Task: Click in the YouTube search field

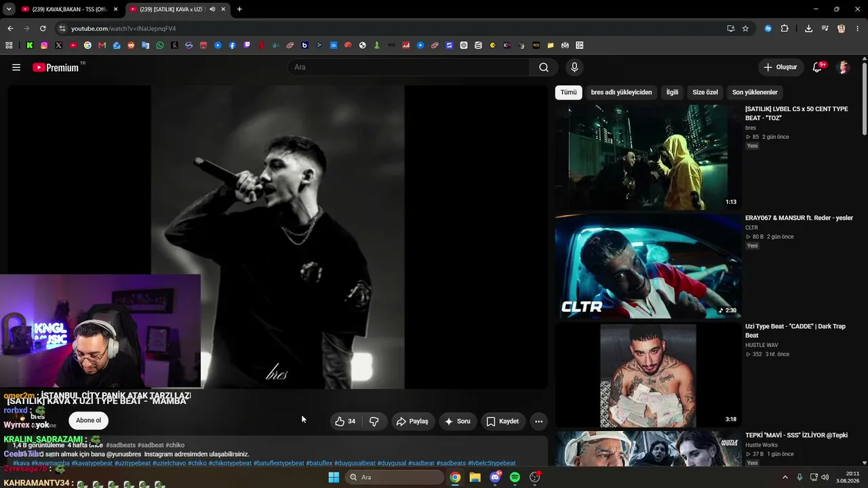Action: pyautogui.click(x=408, y=67)
